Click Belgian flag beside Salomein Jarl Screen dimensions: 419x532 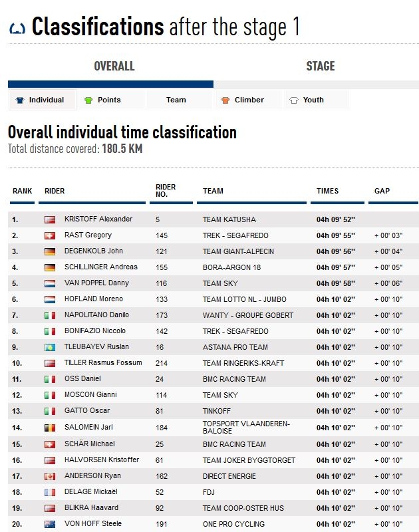click(50, 428)
